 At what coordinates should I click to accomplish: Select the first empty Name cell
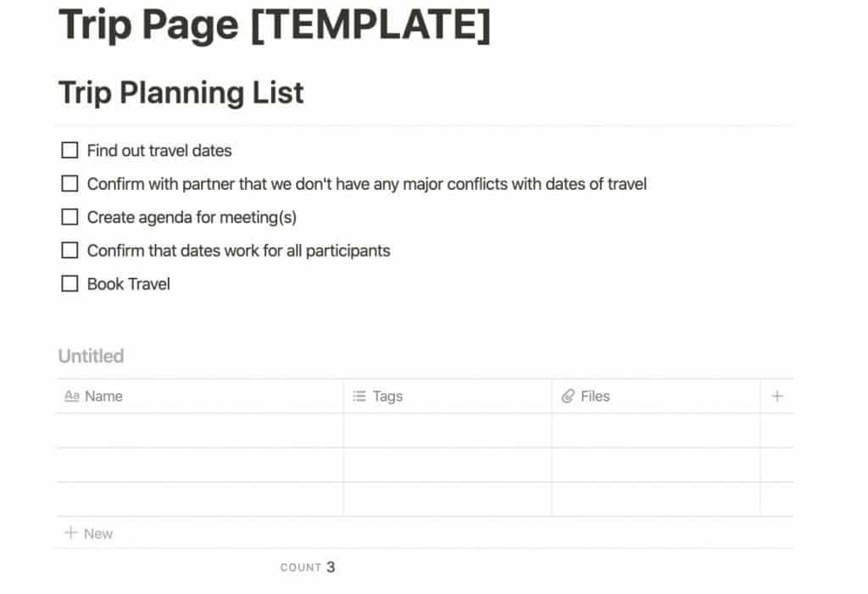[x=200, y=430]
